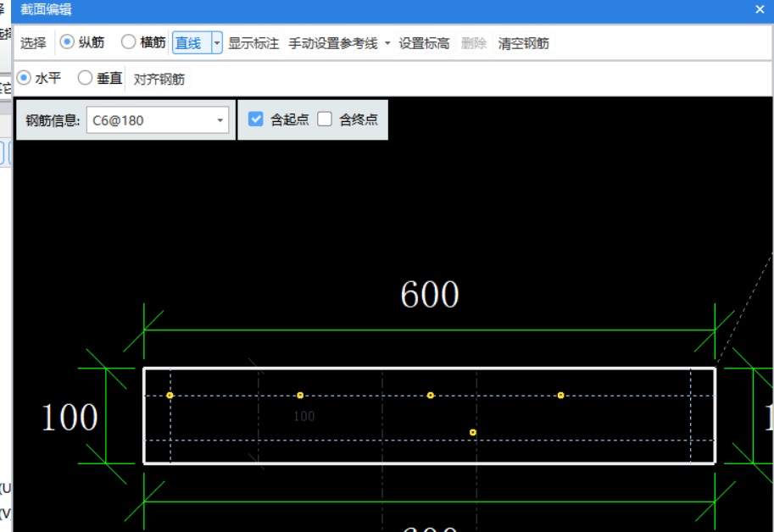Click the lower yellow rebar point
The width and height of the screenshot is (774, 532).
tap(473, 432)
